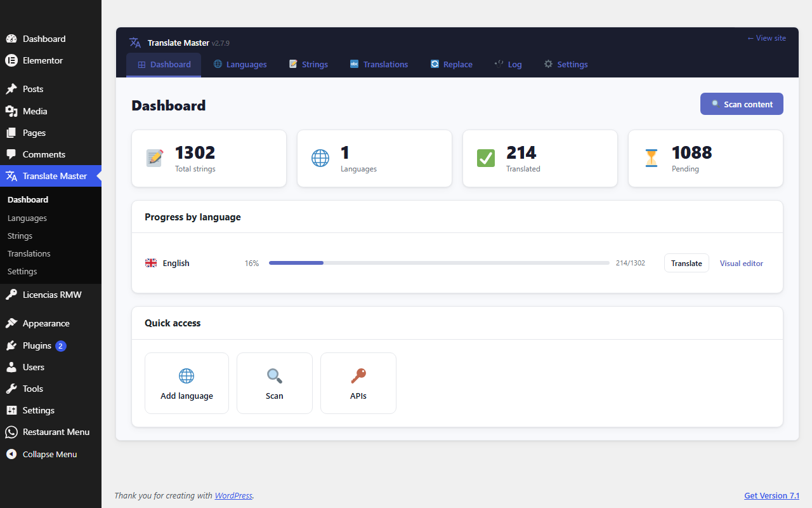Image resolution: width=812 pixels, height=508 pixels.
Task: Click the Dashboard gauge icon in sidebar
Action: coord(11,39)
